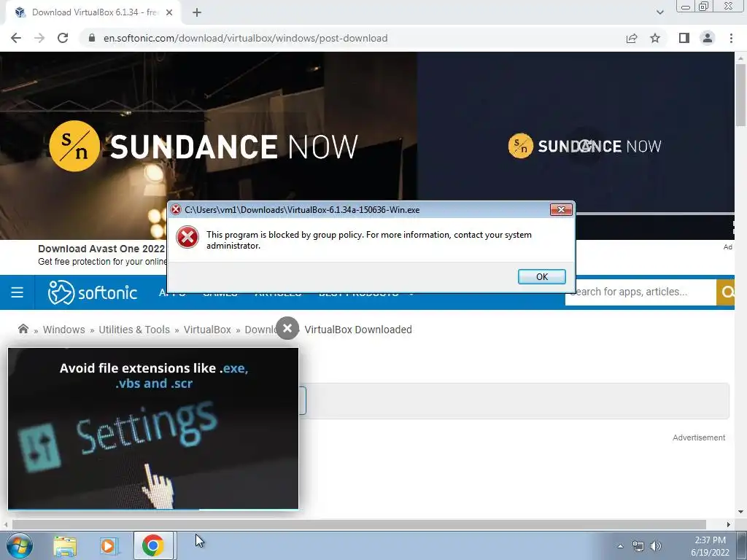Select the Download VirtualBox 6.1.34 tab

pyautogui.click(x=93, y=12)
